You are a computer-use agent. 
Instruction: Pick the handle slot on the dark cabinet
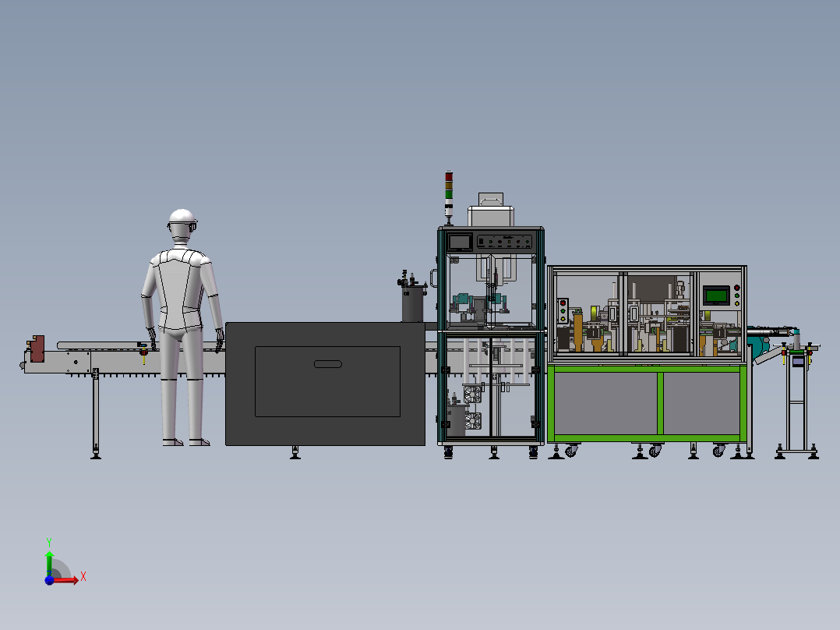[328, 364]
